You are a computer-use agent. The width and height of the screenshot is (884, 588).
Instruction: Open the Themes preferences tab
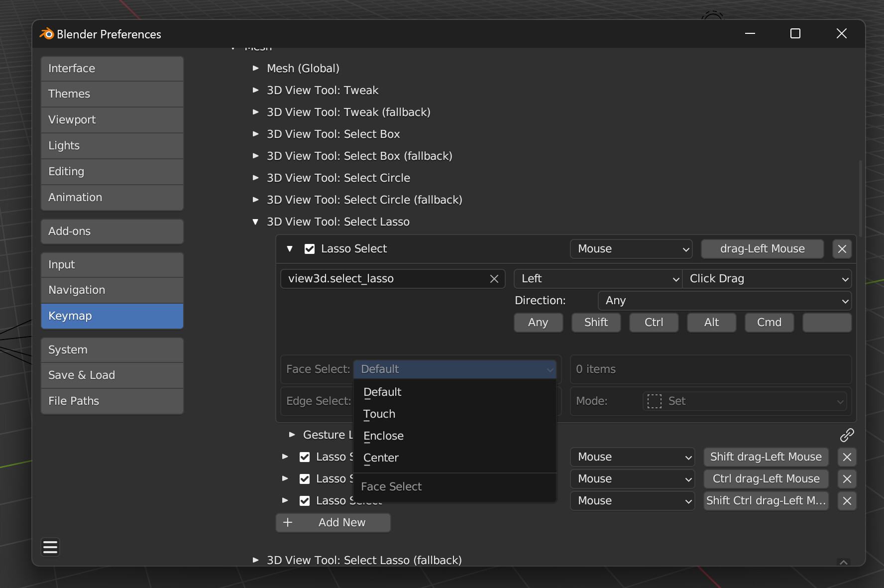pyautogui.click(x=112, y=94)
